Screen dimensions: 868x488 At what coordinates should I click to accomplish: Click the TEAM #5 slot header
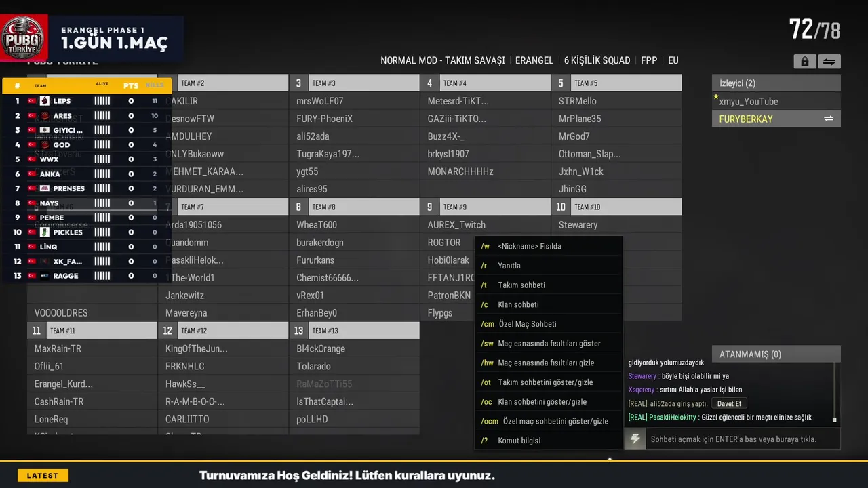(616, 83)
